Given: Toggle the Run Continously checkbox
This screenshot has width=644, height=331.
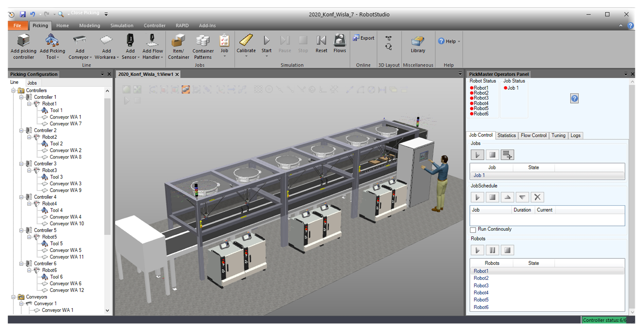Looking at the screenshot, I should tap(473, 230).
